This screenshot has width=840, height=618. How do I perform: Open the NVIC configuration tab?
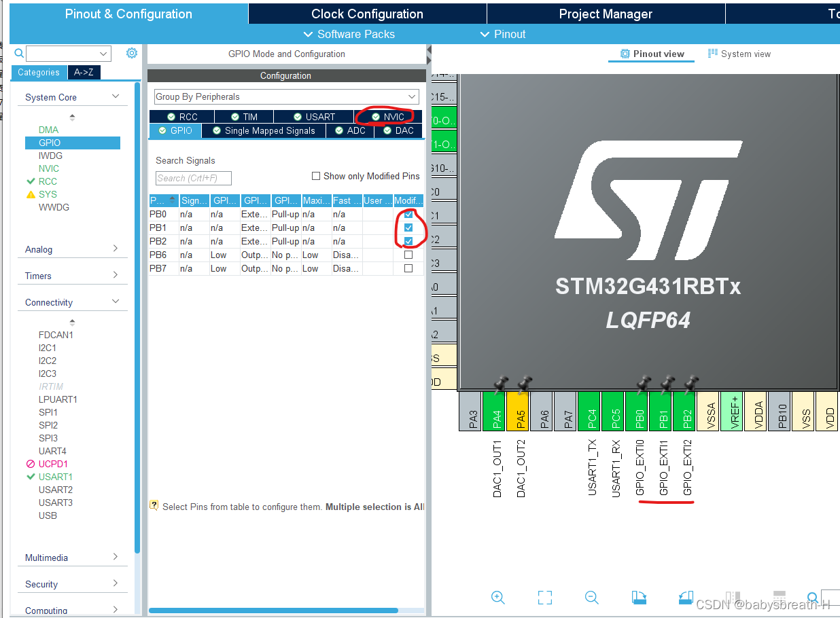[387, 117]
